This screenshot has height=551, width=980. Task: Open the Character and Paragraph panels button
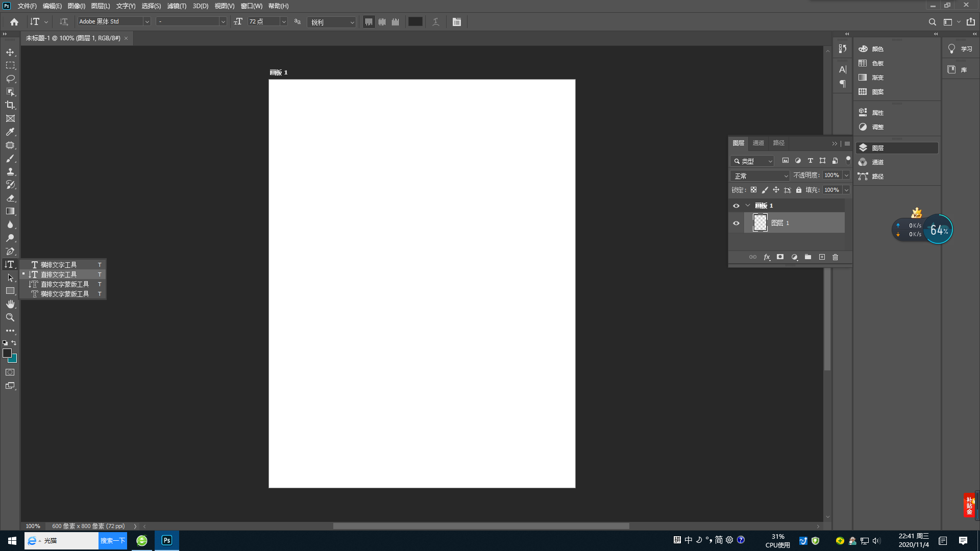click(457, 22)
